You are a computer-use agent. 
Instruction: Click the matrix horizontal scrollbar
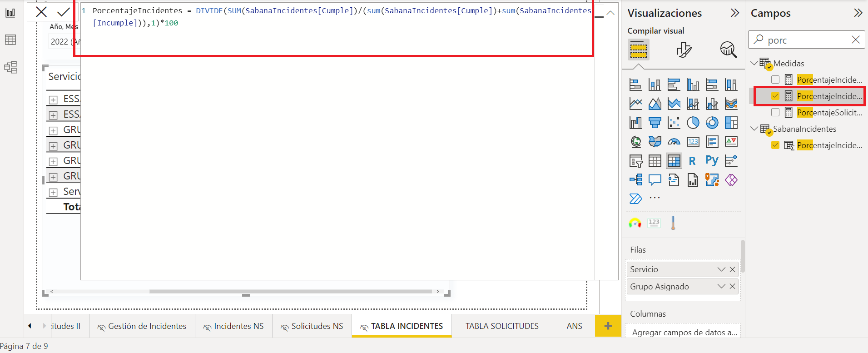(x=291, y=292)
